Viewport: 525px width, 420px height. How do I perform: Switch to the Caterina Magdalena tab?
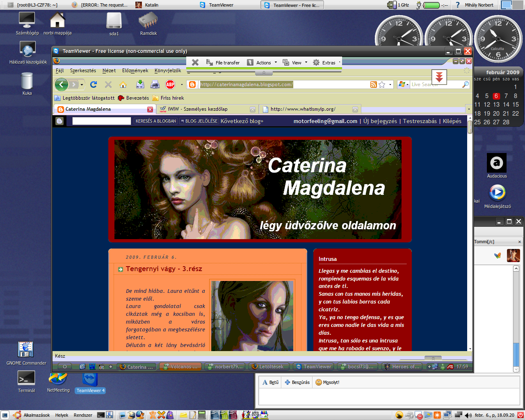pyautogui.click(x=105, y=109)
